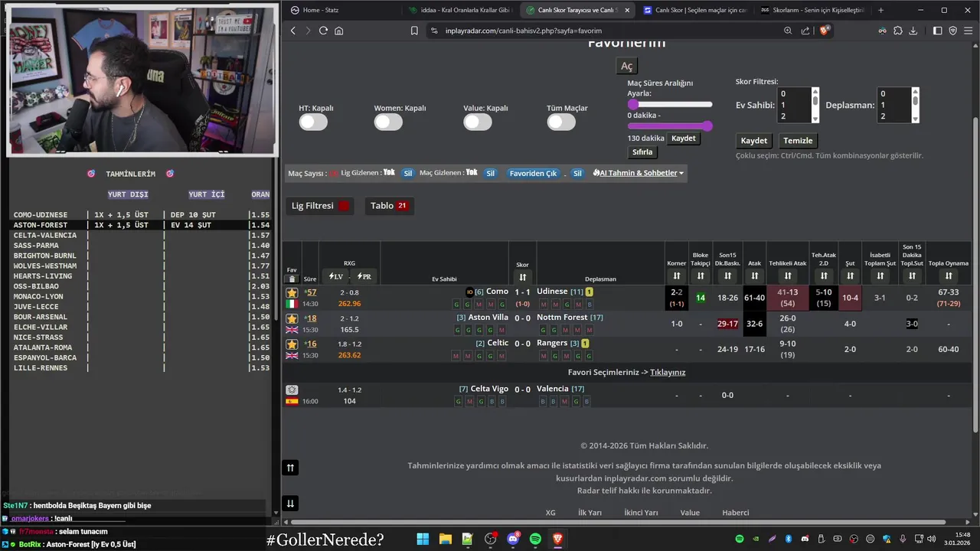
Task: Sort by LV lightning button
Action: [x=335, y=276]
